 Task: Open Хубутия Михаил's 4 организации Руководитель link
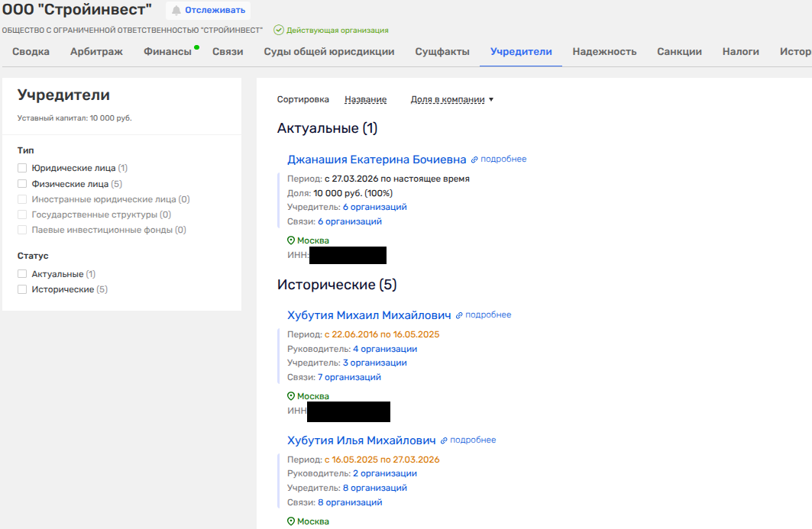click(385, 349)
